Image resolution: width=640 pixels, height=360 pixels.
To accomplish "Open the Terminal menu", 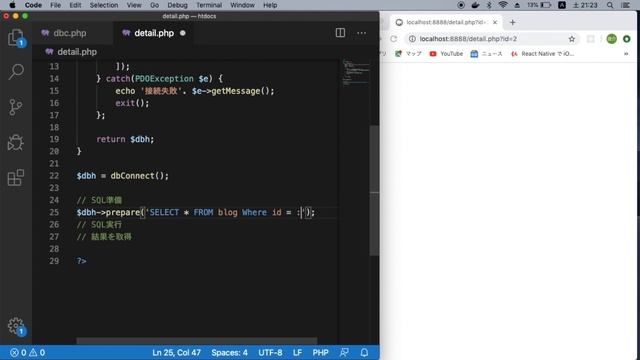I will [209, 5].
